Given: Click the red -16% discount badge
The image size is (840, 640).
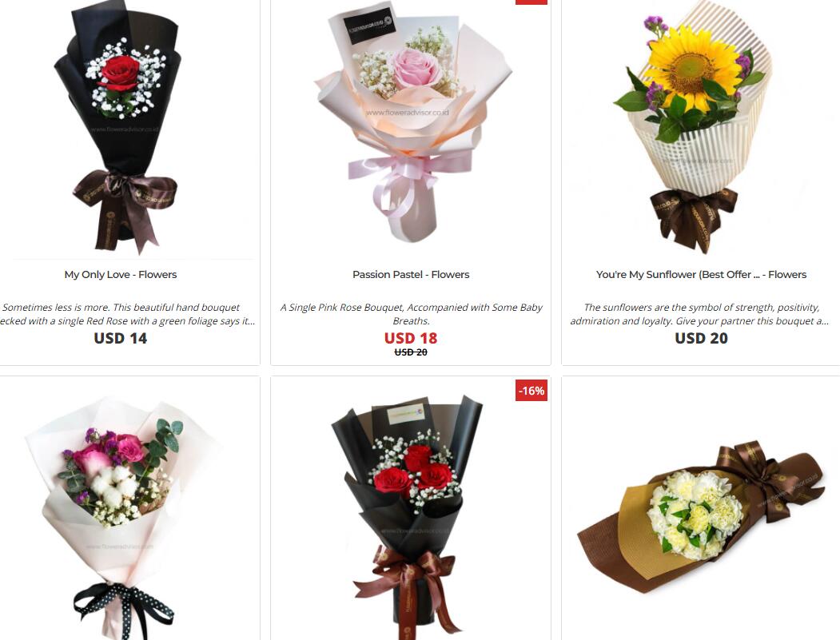Looking at the screenshot, I should (531, 391).
